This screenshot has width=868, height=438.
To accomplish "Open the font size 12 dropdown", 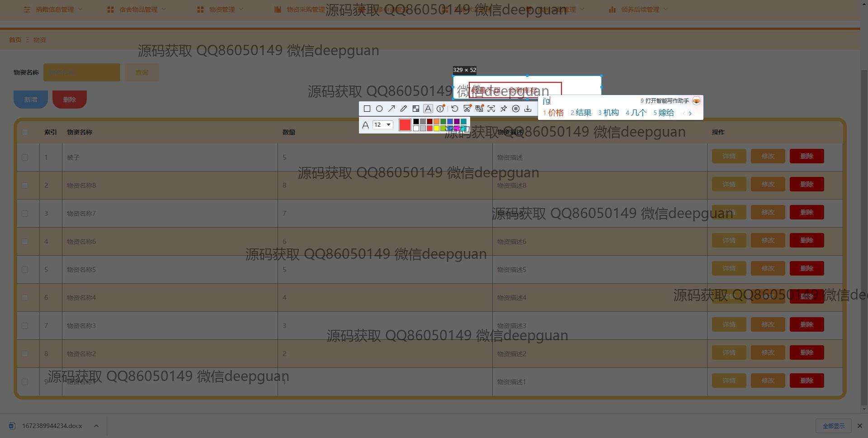I will click(x=382, y=125).
